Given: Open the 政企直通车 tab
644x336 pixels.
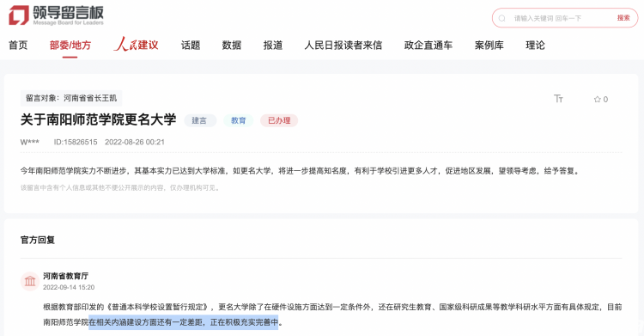Looking at the screenshot, I should pyautogui.click(x=428, y=46).
